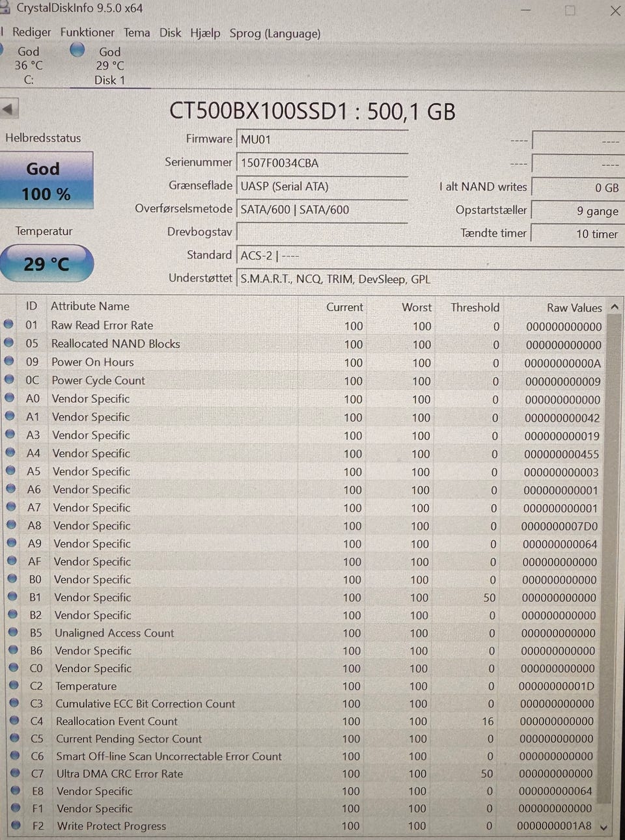Select raw value 0000000001A8 of Write Protect Progress
This screenshot has height=840, width=625.
point(554,826)
